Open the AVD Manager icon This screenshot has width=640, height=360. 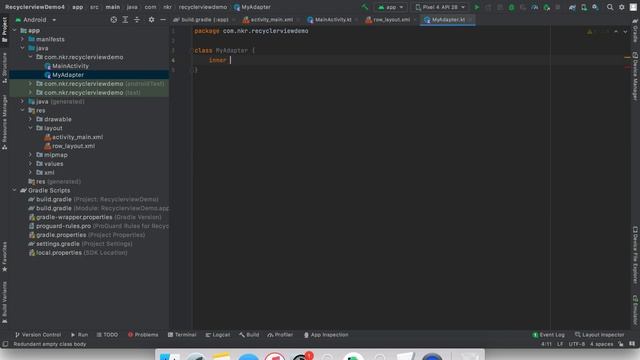click(x=584, y=7)
